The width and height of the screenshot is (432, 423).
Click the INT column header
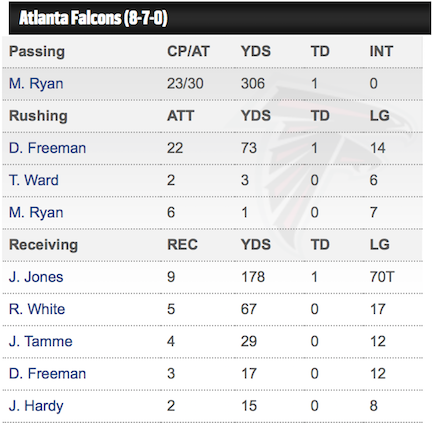tap(381, 51)
